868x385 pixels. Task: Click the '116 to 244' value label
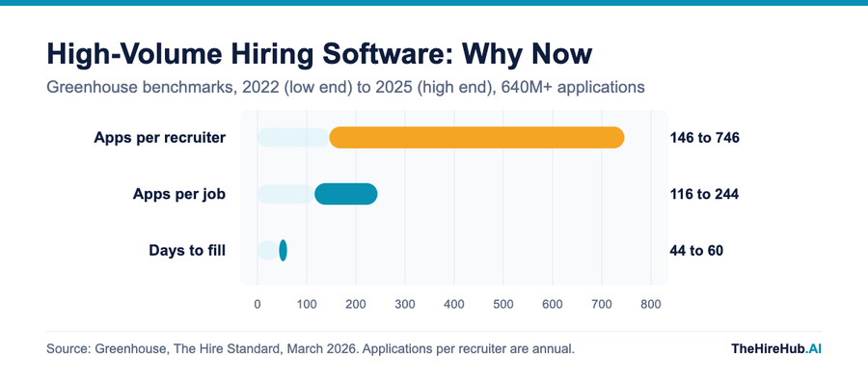click(704, 195)
